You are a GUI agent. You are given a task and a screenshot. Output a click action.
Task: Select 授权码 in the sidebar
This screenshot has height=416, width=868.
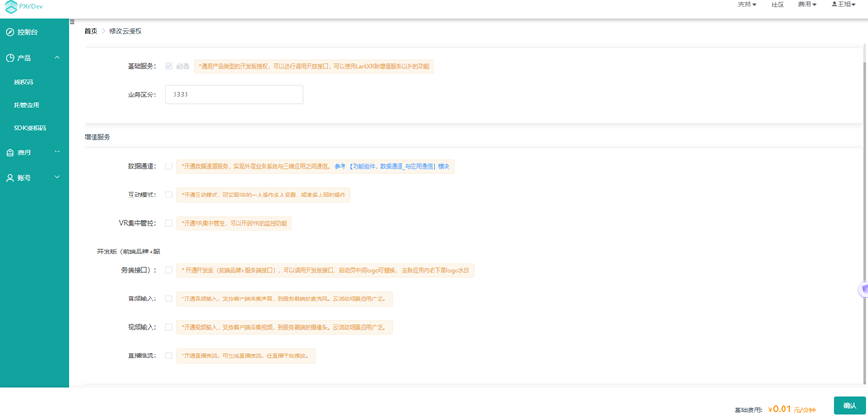(x=23, y=83)
